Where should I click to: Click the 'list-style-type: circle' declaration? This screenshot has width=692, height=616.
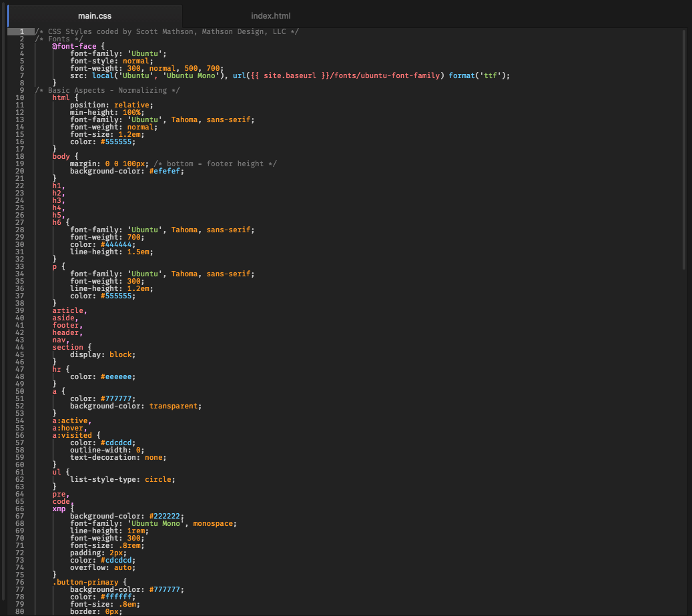pos(122,480)
